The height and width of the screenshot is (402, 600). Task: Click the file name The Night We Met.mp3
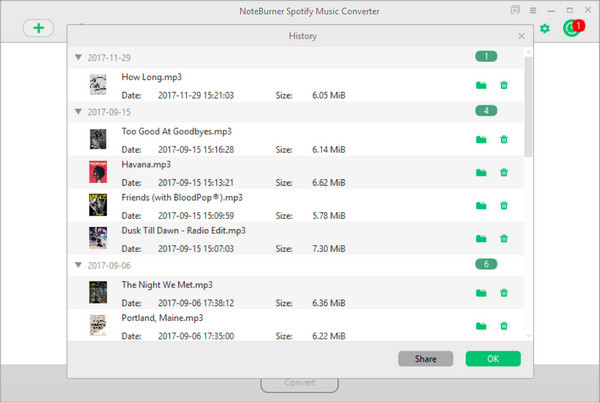tap(167, 285)
